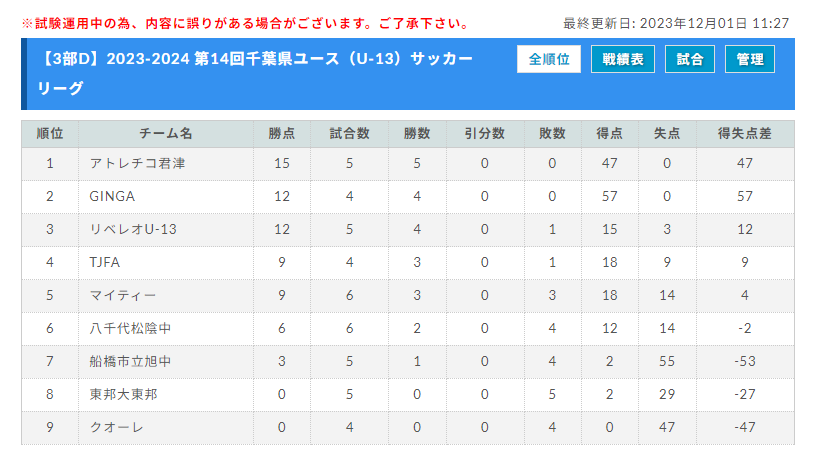Select the アトレチコ君津 team name
The height and width of the screenshot is (465, 816).
click(x=137, y=163)
